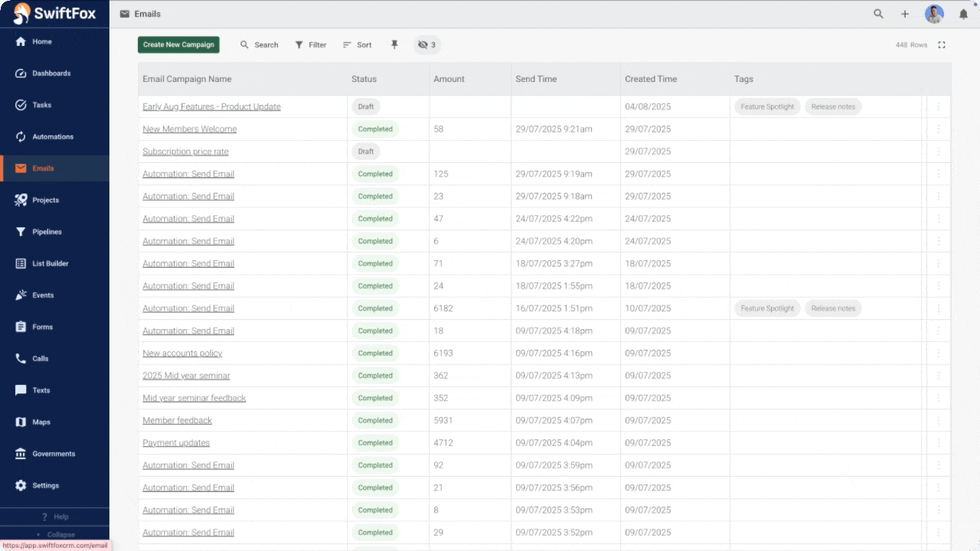
Task: Click Feature Spotlight tag on Early Aug row
Action: click(x=767, y=107)
